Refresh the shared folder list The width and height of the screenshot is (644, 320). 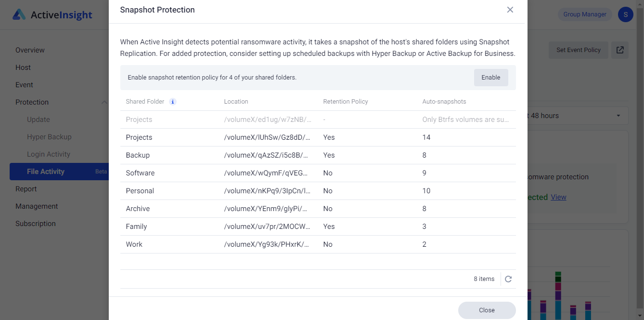[x=508, y=279]
